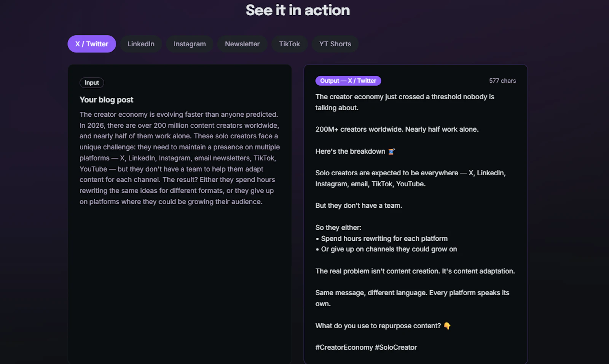Click 'Same message, different language' sentence

coord(412,298)
